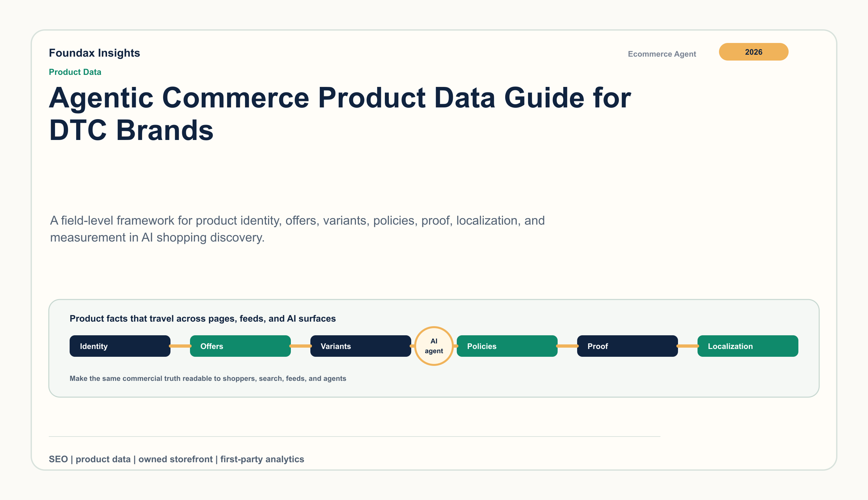Select the Offers pill
The height and width of the screenshot is (500, 868).
240,346
